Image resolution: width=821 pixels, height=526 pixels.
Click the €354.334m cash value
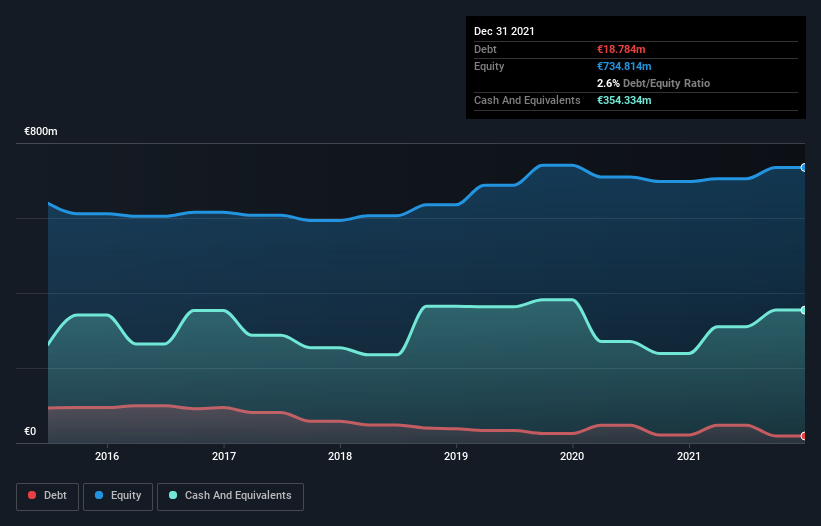point(624,100)
